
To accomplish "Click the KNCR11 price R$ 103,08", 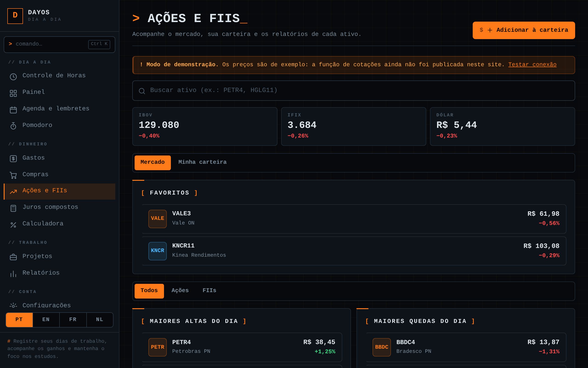I will pos(541,246).
